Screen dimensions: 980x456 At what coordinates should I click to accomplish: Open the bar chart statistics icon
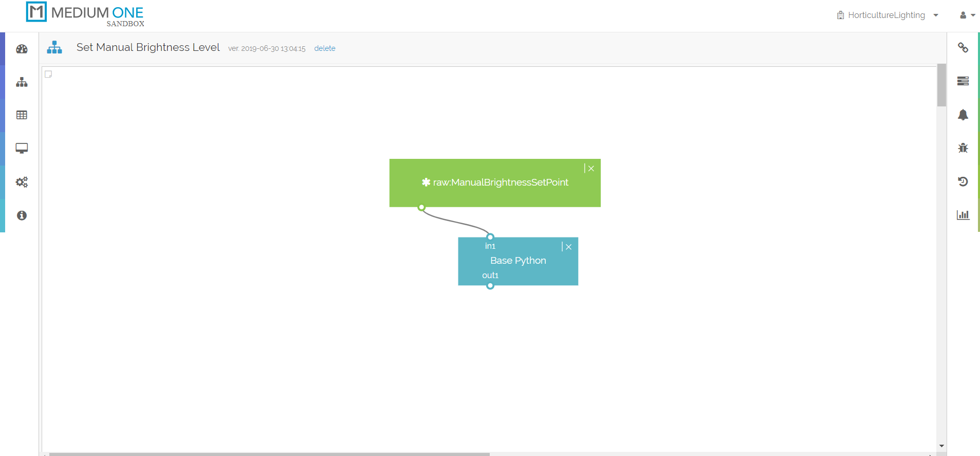coord(963,215)
